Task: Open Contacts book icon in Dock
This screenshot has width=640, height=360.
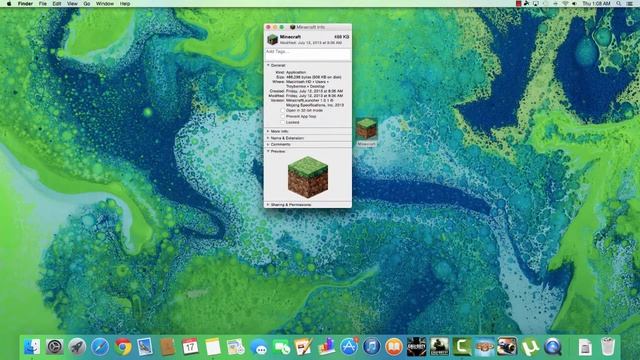Action: point(167,347)
